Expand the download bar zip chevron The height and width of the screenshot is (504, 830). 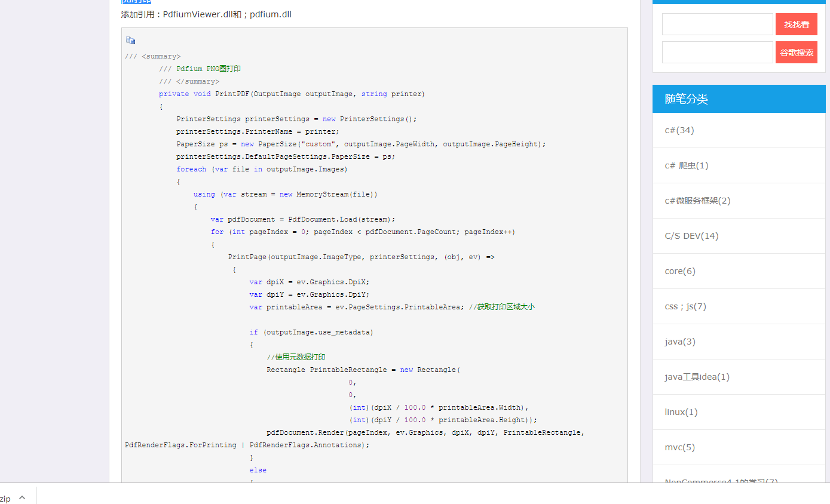(x=22, y=497)
